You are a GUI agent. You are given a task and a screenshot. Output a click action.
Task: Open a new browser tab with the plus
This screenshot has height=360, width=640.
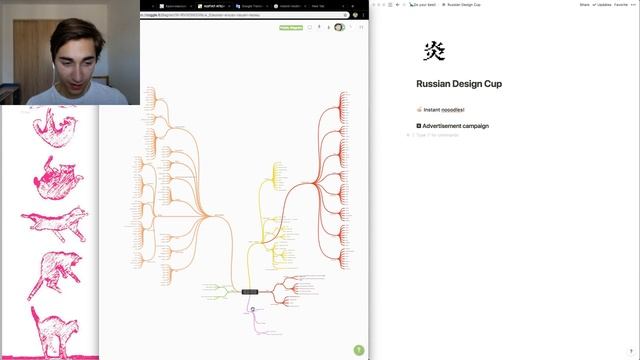pyautogui.click(x=353, y=6)
